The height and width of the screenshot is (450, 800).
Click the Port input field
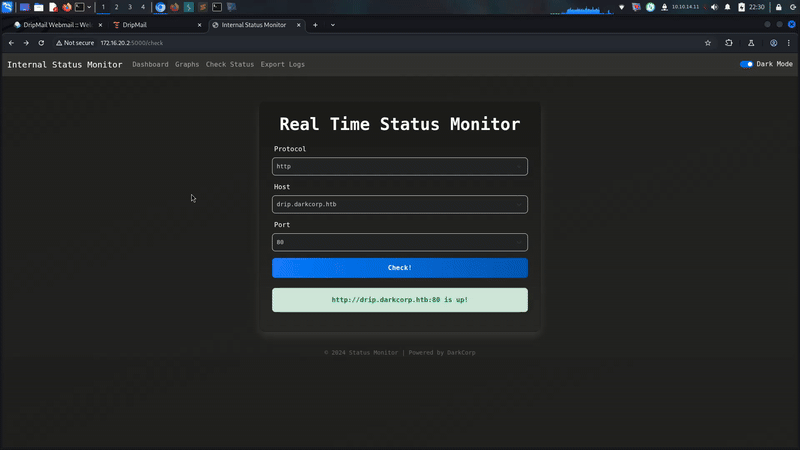click(399, 242)
